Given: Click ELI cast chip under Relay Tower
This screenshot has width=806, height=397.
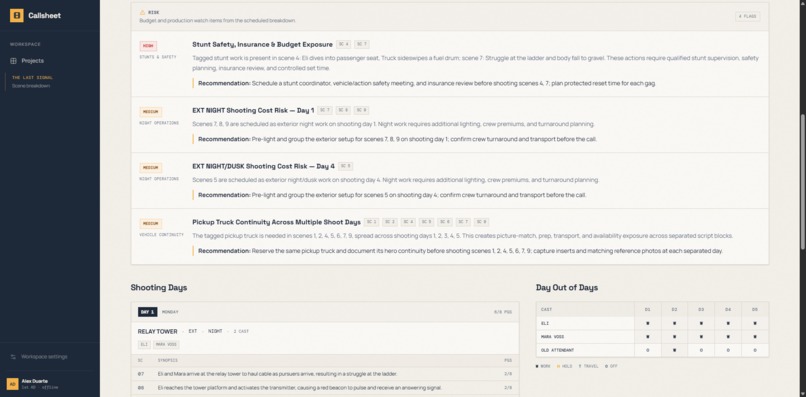Looking at the screenshot, I should [x=144, y=345].
